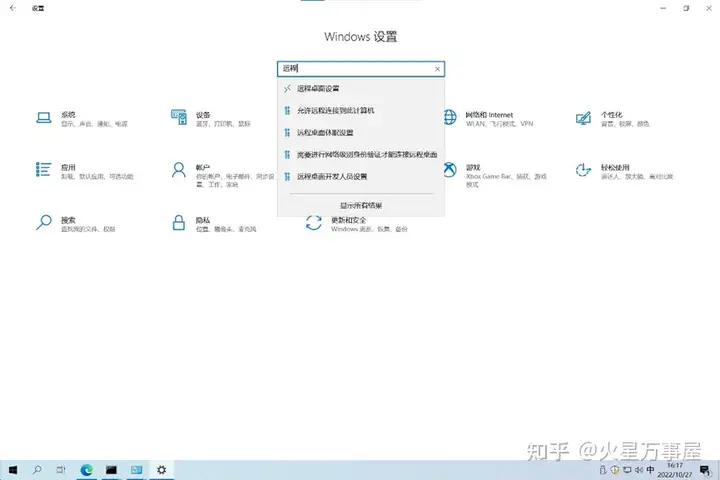Open the clock showing 2022/10/27

tap(675, 470)
